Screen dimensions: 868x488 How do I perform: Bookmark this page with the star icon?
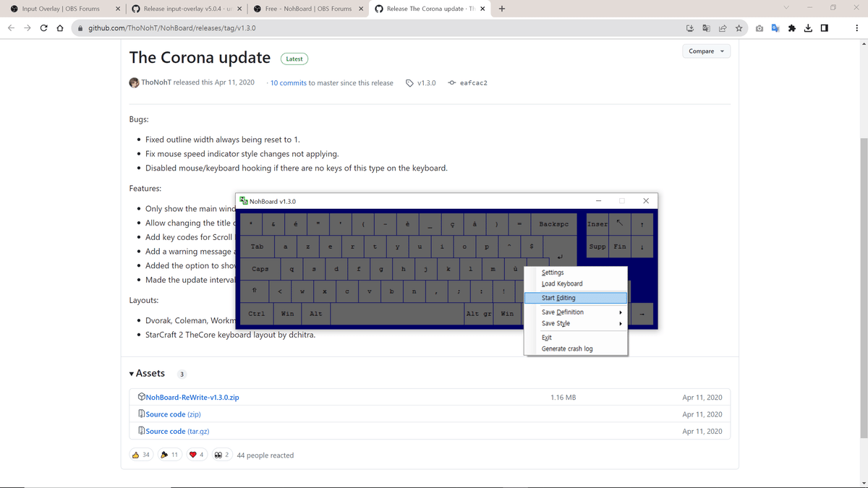tap(739, 28)
